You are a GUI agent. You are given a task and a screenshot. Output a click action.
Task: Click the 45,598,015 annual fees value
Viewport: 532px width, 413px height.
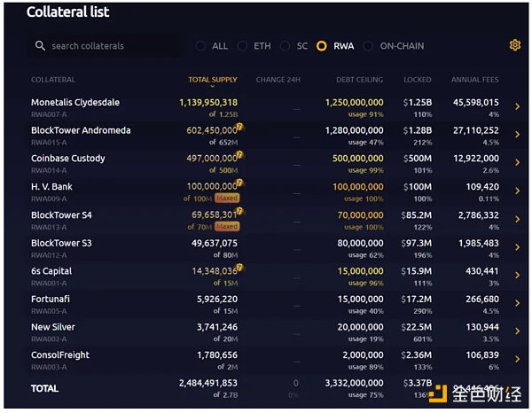pyautogui.click(x=475, y=103)
